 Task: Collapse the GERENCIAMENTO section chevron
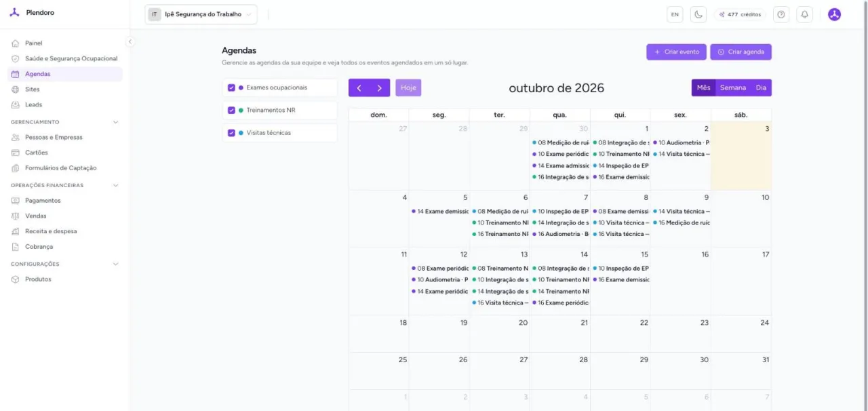coord(115,122)
